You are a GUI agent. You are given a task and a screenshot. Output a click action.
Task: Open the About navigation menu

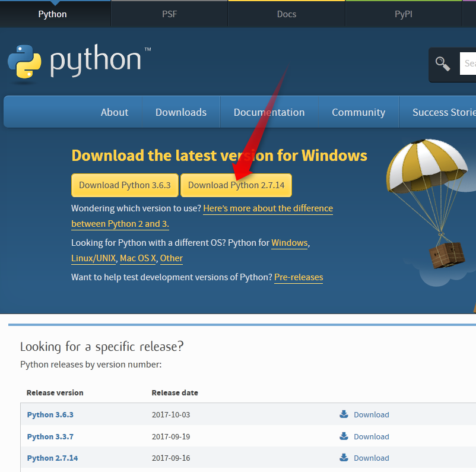(x=115, y=112)
